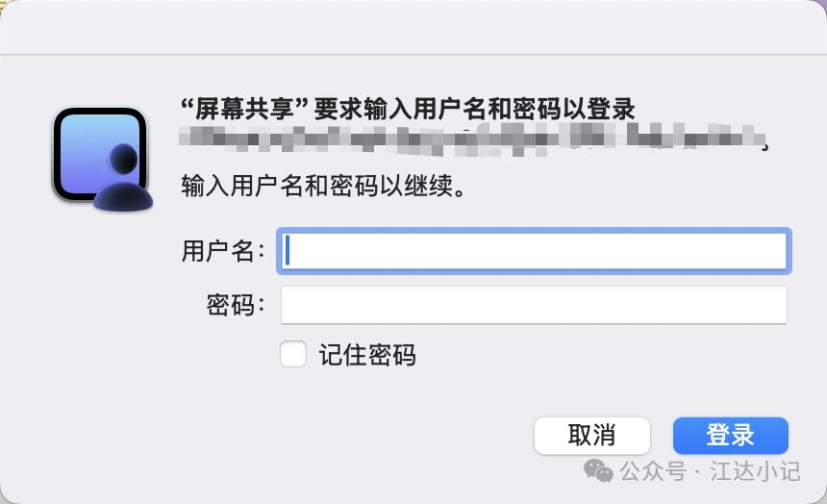Click the 江达小记 watermark text
The image size is (827, 504).
pos(755,470)
